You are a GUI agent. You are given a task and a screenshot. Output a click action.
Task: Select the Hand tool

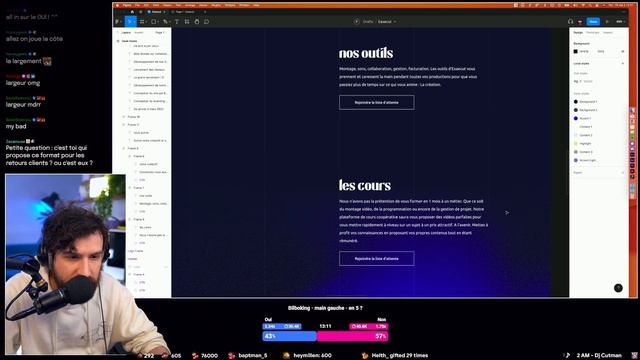coord(197,22)
